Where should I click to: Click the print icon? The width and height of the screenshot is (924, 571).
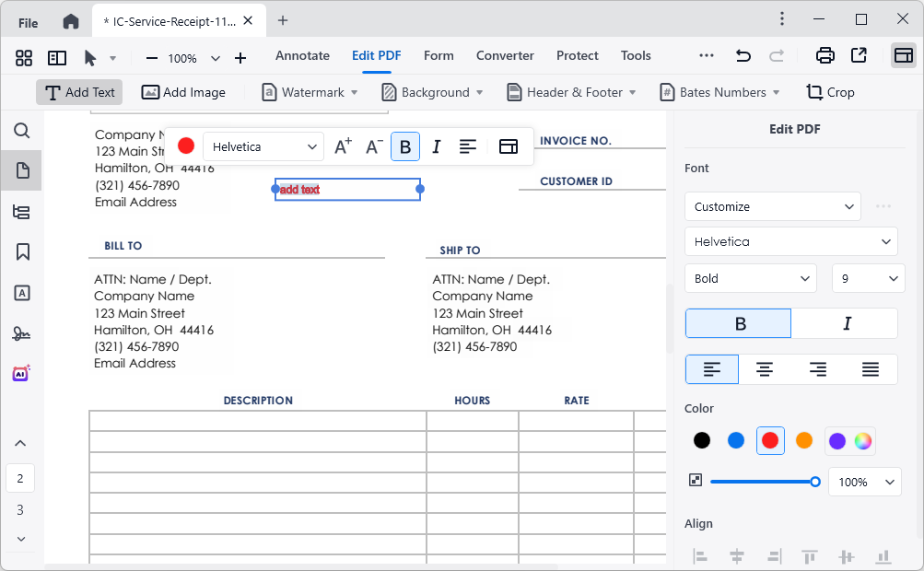pos(825,56)
